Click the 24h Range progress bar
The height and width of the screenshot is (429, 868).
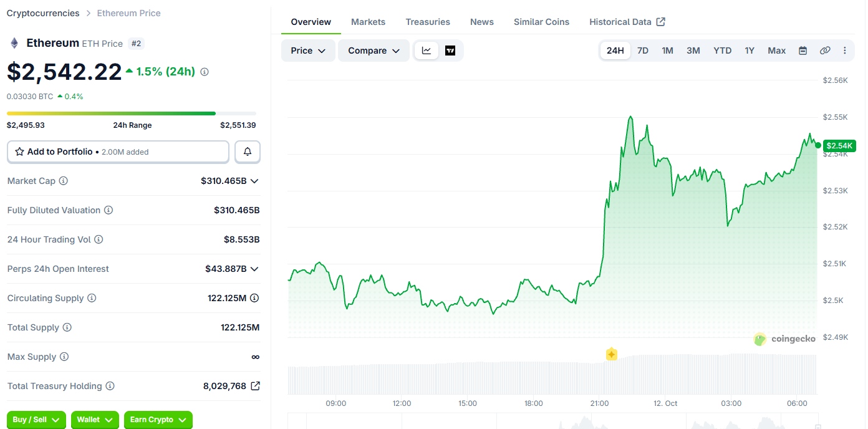(x=132, y=113)
